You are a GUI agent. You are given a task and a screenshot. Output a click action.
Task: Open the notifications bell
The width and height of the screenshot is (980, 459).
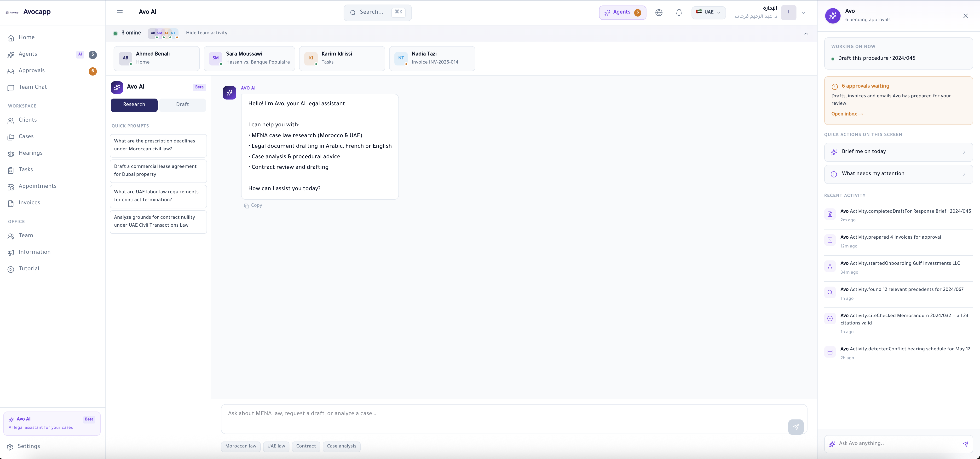[679, 12]
